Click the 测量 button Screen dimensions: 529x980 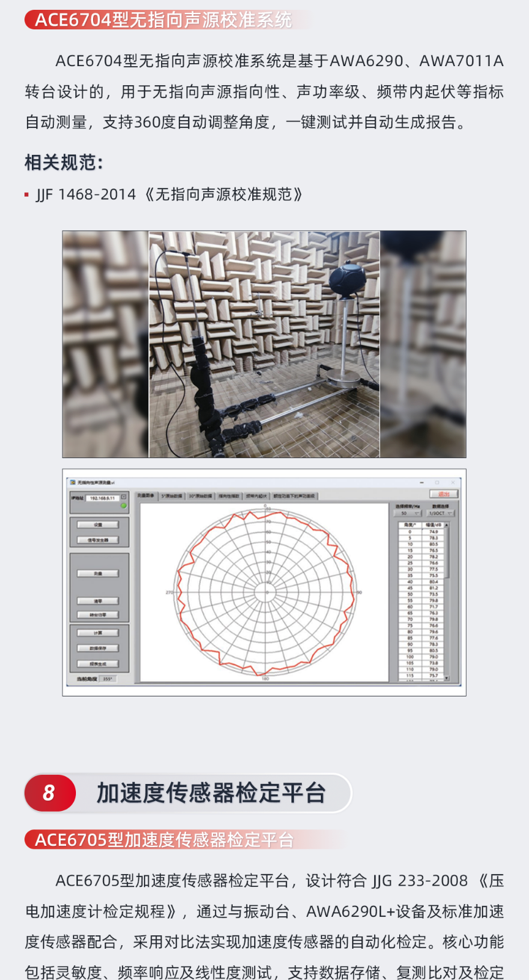tap(99, 573)
